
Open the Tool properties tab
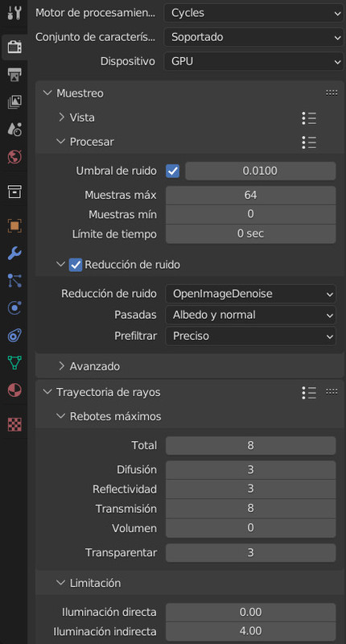[x=14, y=13]
